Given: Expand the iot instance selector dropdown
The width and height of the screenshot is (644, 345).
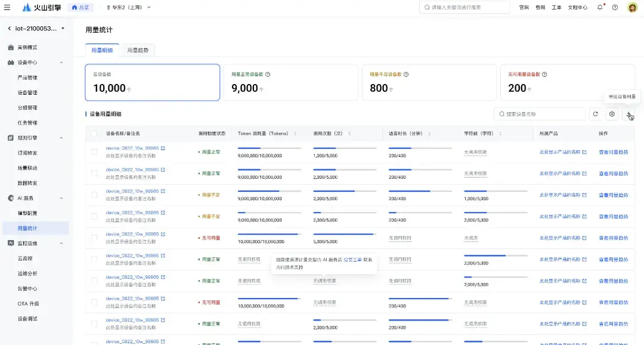Looking at the screenshot, I should [63, 29].
